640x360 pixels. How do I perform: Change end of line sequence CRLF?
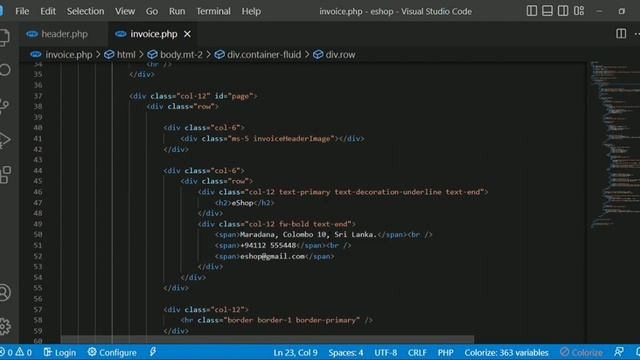coord(417,352)
